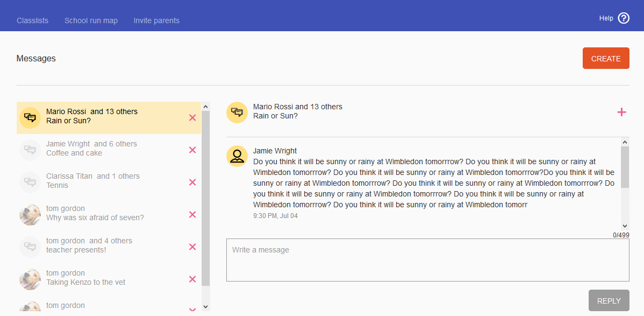Image resolution: width=644 pixels, height=316 pixels.
Task: Focus the Write a message field
Action: pyautogui.click(x=427, y=260)
